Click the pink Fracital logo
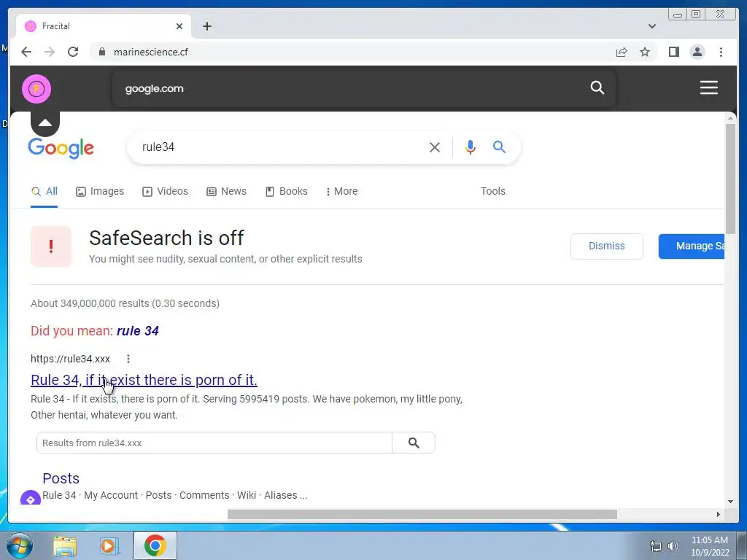The width and height of the screenshot is (747, 560). tap(36, 88)
